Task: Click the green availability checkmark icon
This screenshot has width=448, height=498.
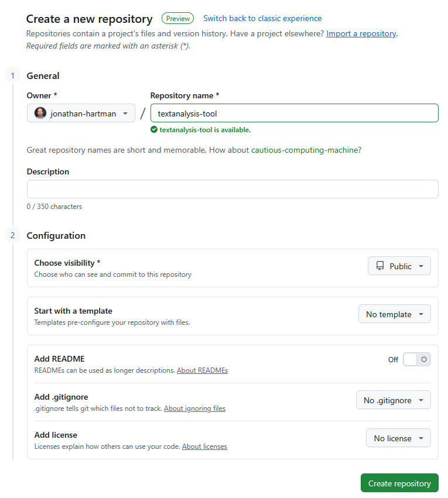Action: [x=154, y=130]
